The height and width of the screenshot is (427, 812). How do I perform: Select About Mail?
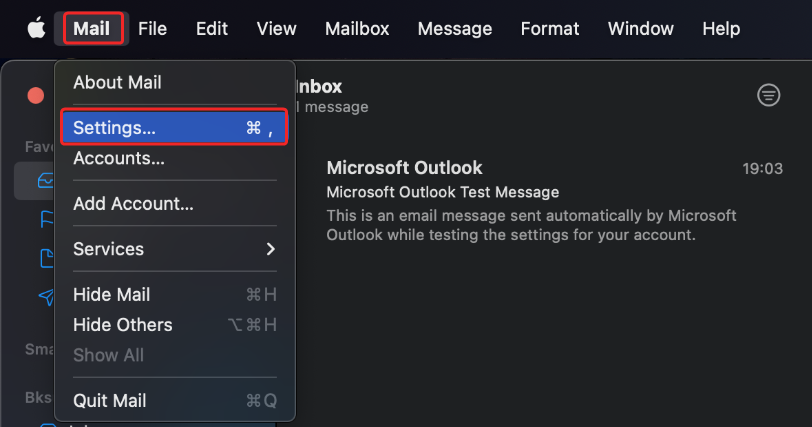point(175,82)
